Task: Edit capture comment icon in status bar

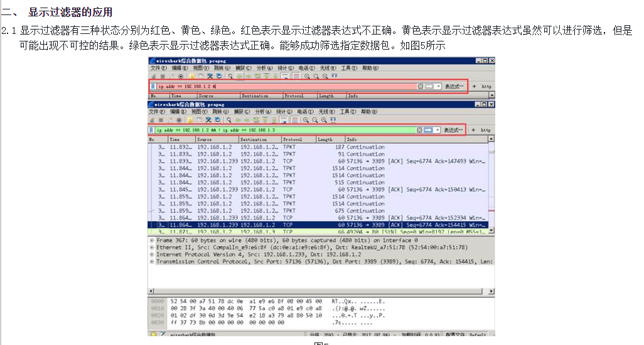Action: click(163, 334)
